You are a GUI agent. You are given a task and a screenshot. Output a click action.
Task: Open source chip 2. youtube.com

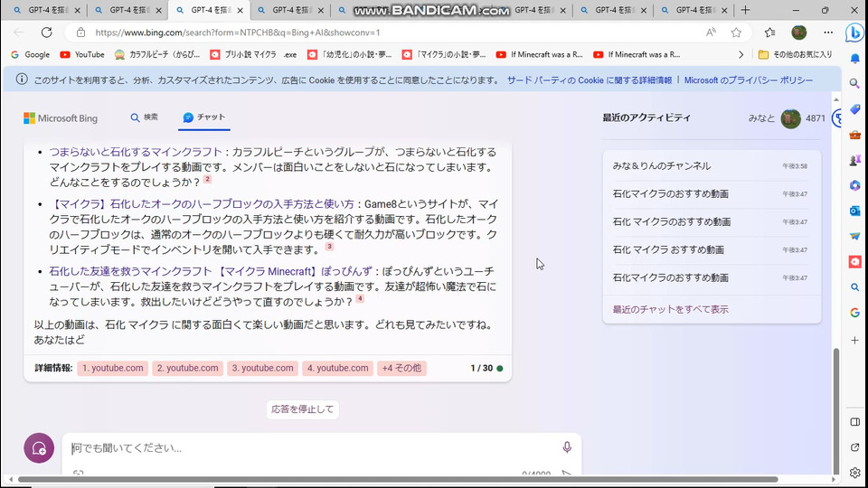[188, 368]
